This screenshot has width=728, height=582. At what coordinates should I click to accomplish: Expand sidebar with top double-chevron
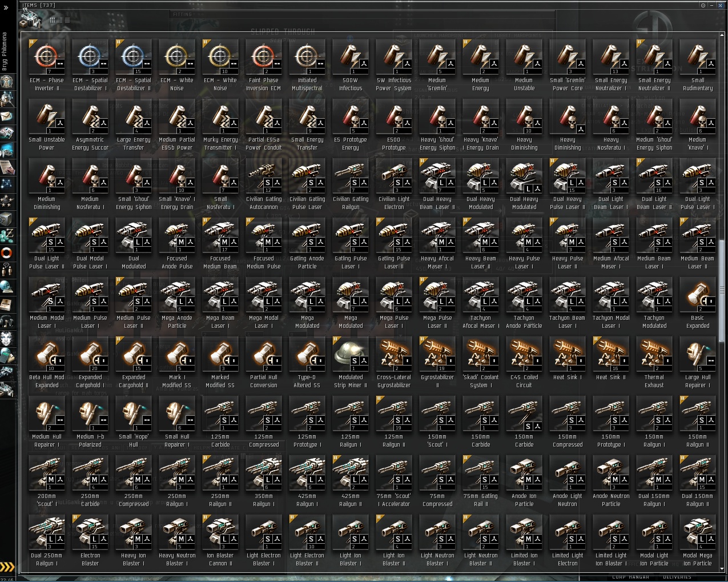[6, 8]
